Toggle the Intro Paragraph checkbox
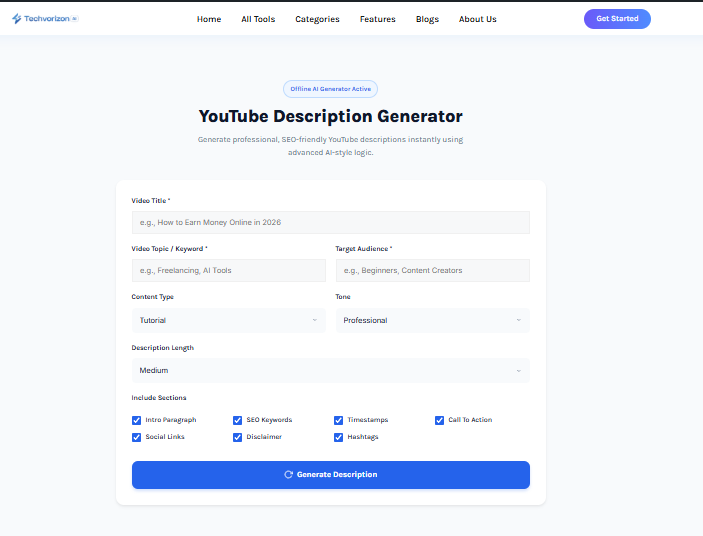The height and width of the screenshot is (536, 703). [136, 420]
